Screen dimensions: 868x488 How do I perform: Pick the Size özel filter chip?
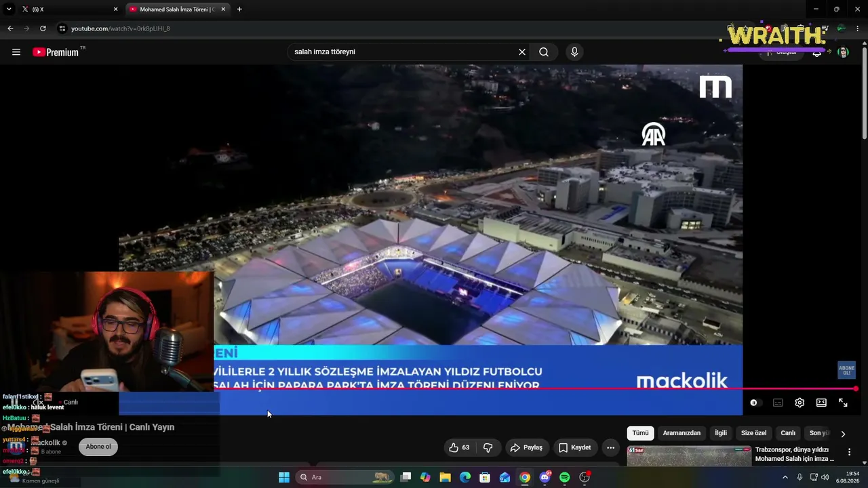click(753, 433)
